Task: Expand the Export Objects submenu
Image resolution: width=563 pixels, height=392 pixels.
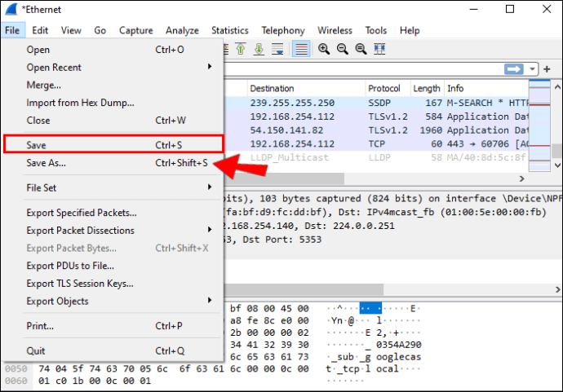Action: [113, 302]
